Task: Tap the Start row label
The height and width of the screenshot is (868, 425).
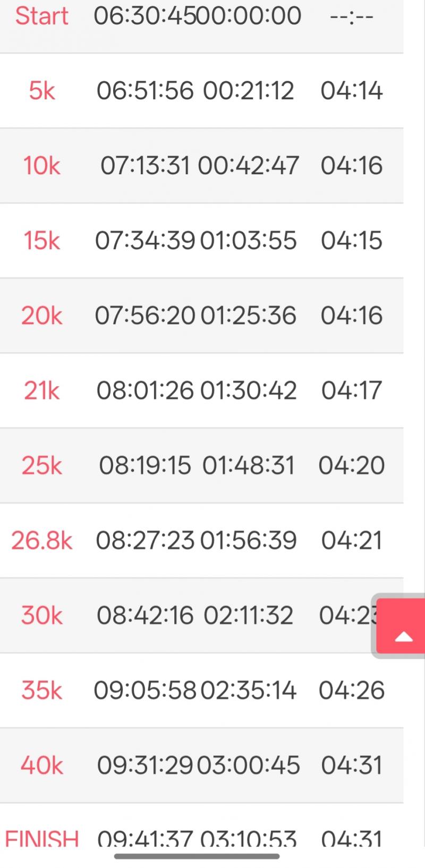Action: click(x=41, y=16)
